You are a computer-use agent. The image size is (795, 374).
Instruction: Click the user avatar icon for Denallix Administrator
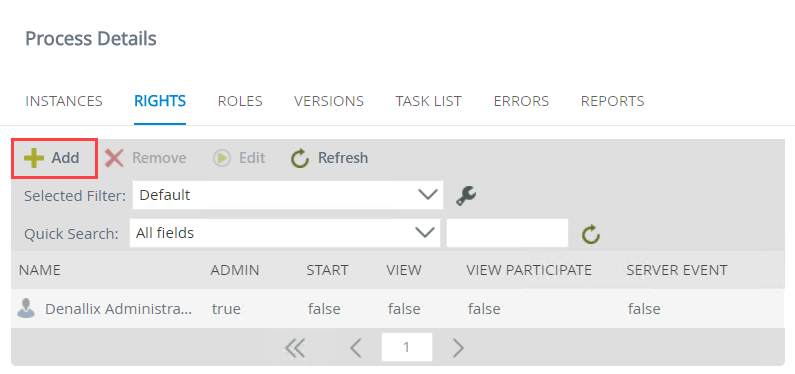(x=26, y=308)
